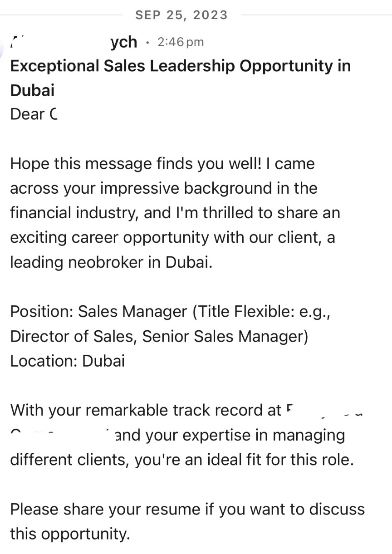392x554 pixels.
Task: Click 'With your remarkable track record at' line
Action: coord(146,410)
